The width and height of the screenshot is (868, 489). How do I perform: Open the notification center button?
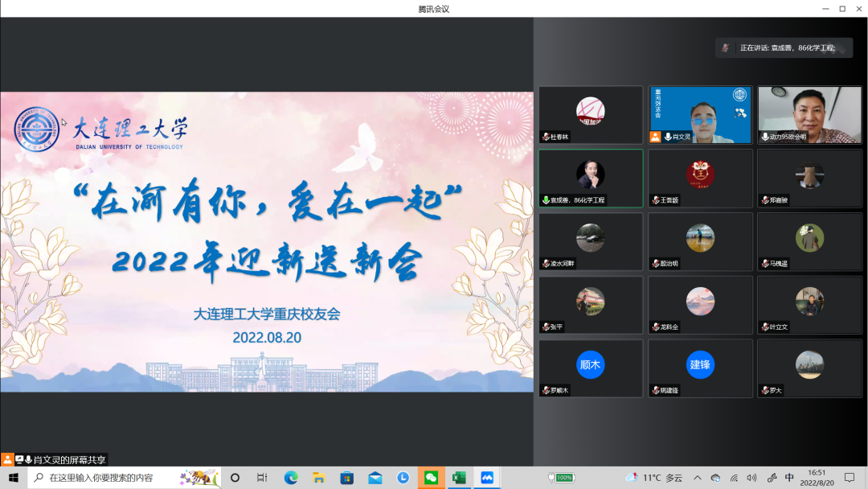[x=850, y=478]
